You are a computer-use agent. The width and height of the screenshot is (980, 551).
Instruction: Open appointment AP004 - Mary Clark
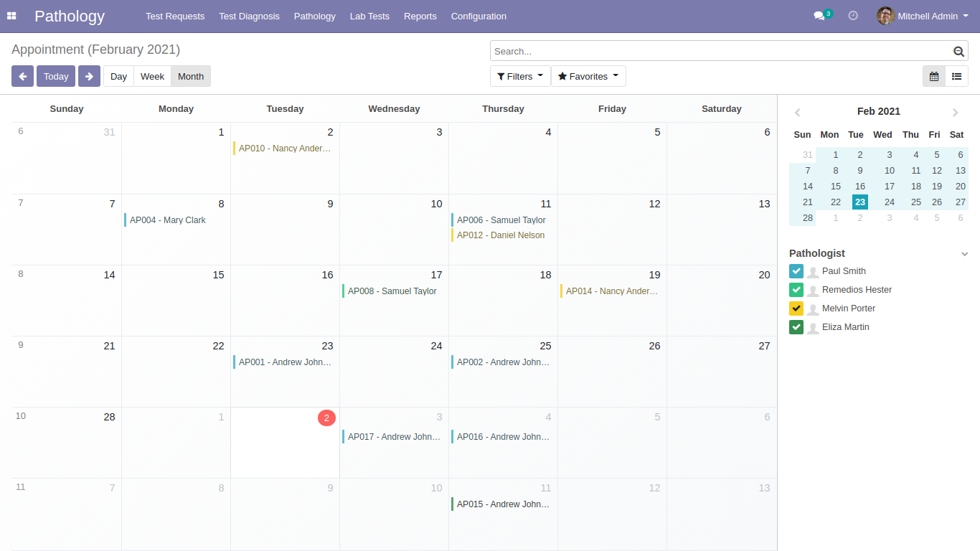pyautogui.click(x=167, y=220)
